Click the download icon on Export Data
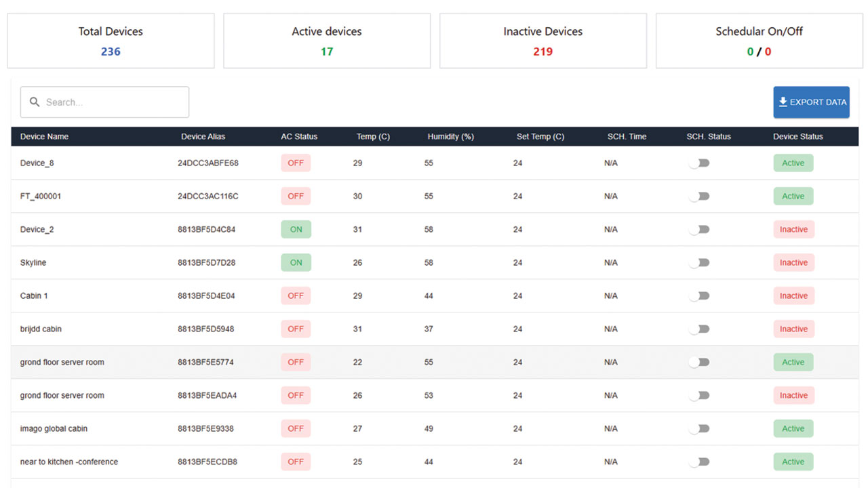The image size is (868, 488). 783,102
